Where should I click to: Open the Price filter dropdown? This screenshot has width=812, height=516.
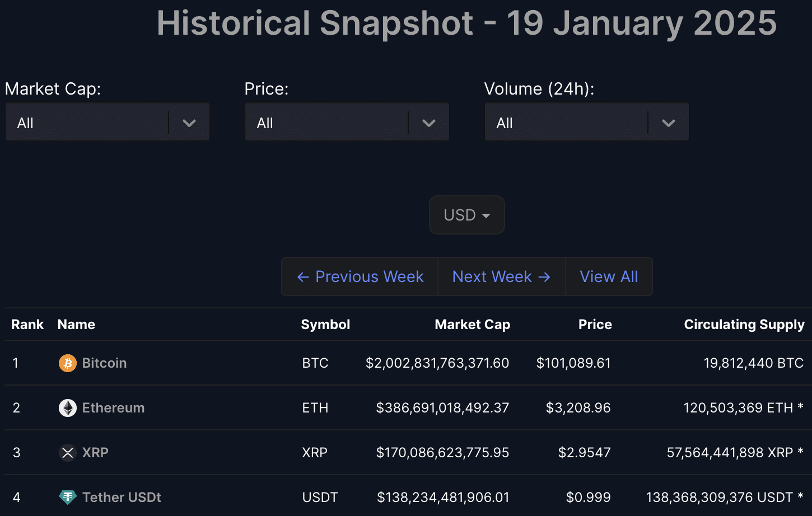coord(346,121)
